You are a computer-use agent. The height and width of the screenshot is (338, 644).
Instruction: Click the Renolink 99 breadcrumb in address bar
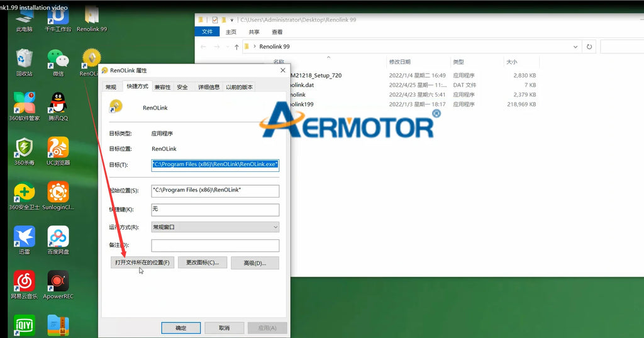(274, 47)
